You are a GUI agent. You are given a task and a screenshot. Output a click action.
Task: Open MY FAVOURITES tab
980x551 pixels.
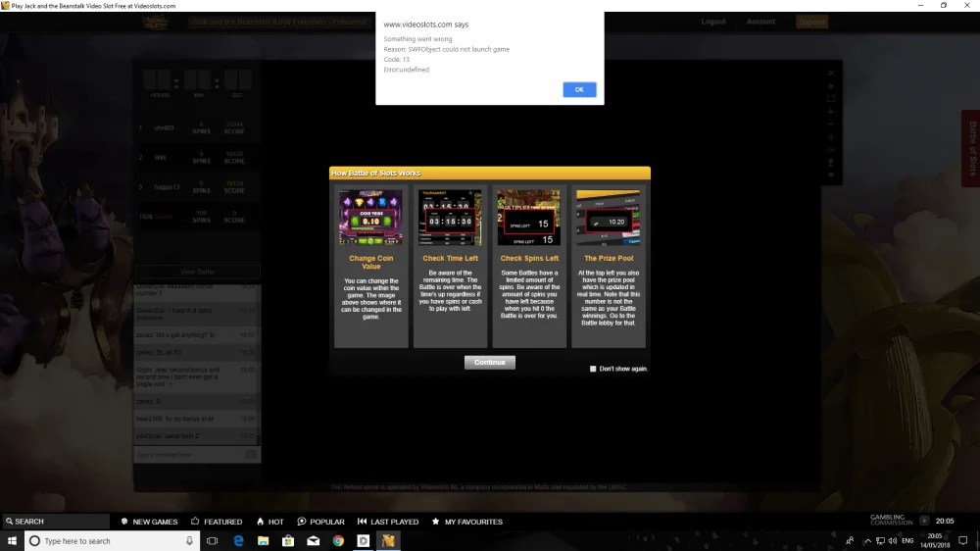(466, 522)
